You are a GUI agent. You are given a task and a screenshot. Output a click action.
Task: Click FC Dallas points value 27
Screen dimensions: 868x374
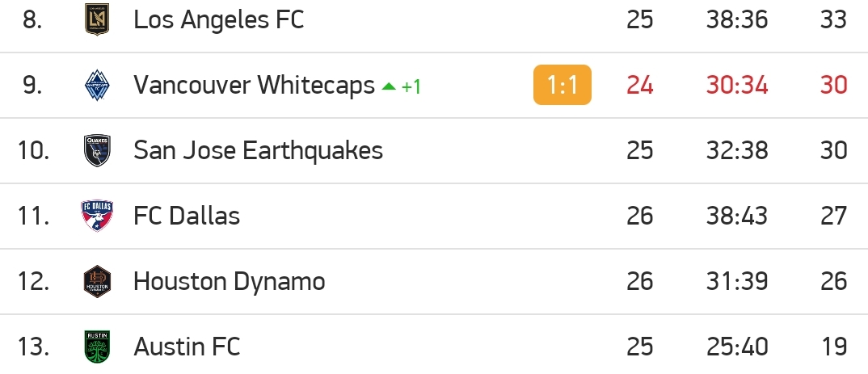point(834,216)
